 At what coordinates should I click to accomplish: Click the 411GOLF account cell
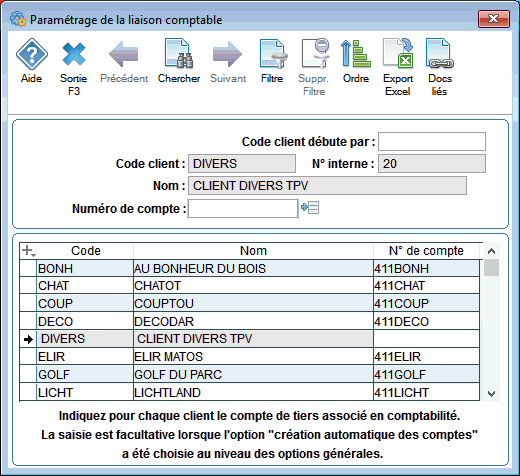tap(426, 374)
